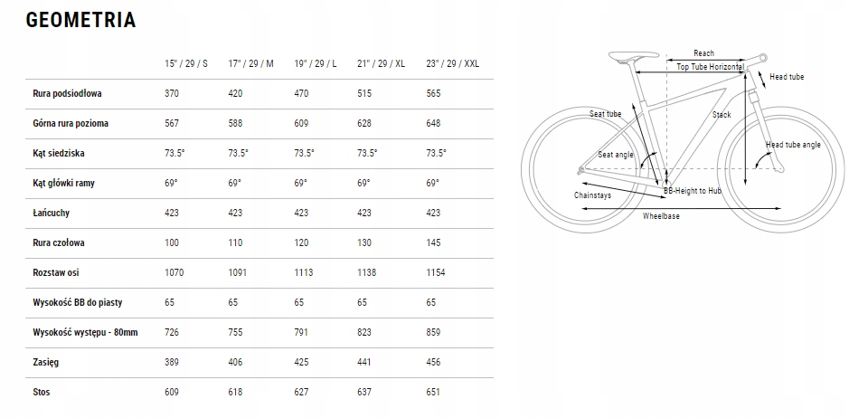Viewport: 868px width, 418px height.
Task: Select the 15" / 29 / S column header
Action: (186, 63)
